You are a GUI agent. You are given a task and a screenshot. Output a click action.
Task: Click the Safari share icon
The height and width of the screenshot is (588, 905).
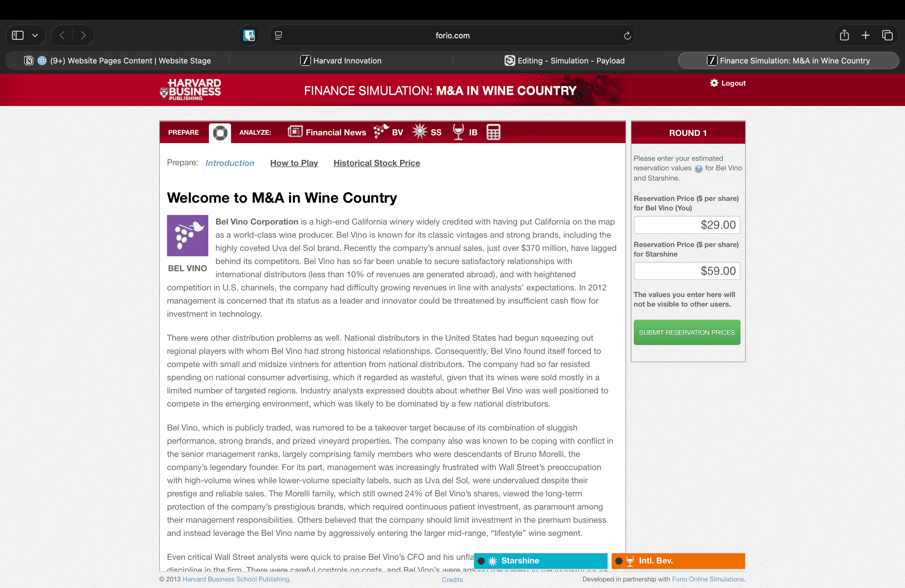tap(844, 35)
